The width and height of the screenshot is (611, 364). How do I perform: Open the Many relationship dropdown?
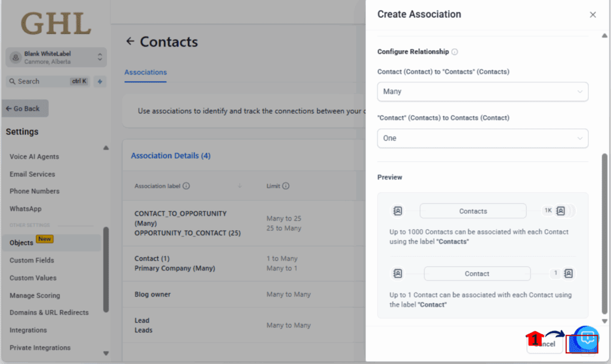(483, 92)
